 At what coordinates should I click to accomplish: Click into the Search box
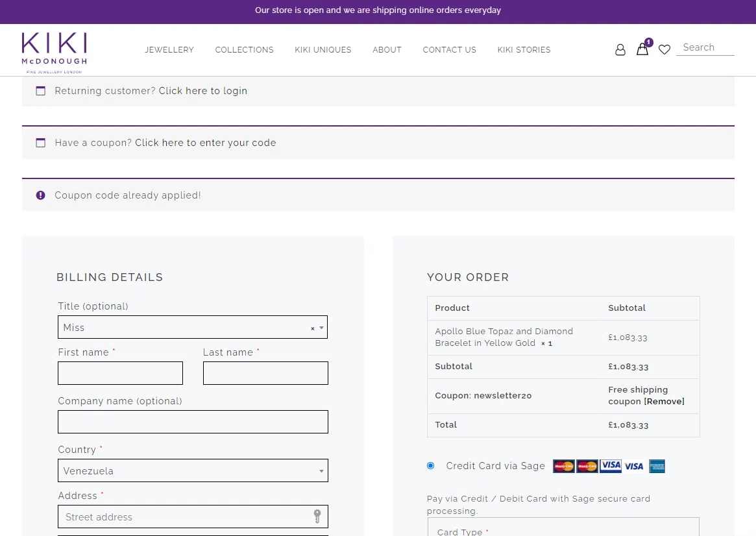(705, 47)
